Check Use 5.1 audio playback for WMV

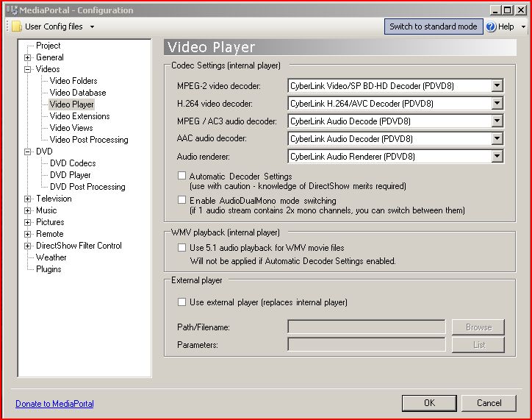[x=182, y=248]
